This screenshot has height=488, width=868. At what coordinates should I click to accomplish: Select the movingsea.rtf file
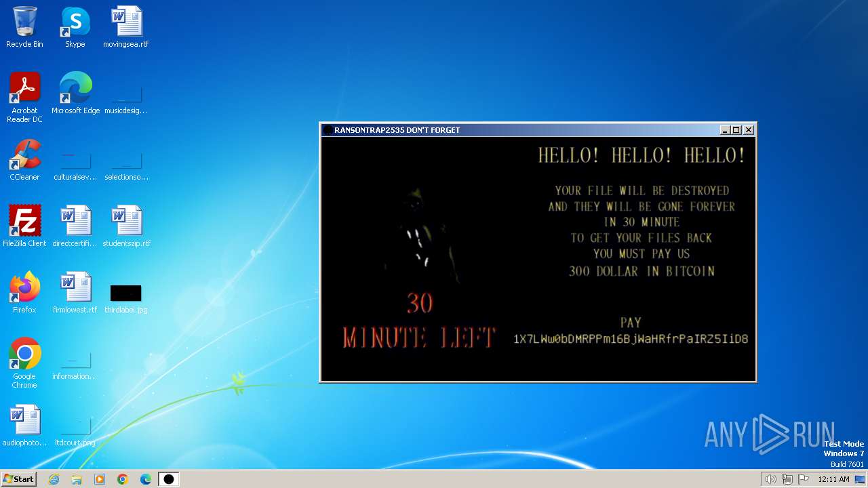pos(126,27)
